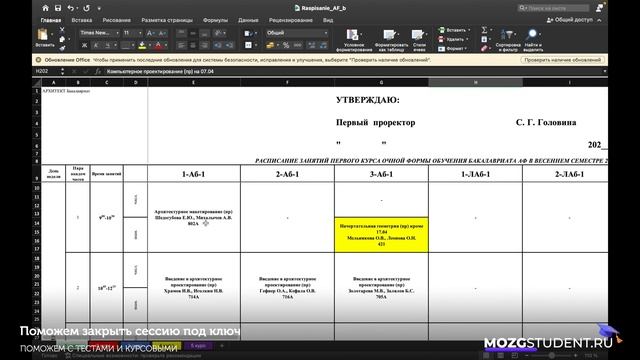This screenshot has height=360, width=640.
Task: Click the search sheet field
Action: pos(554,8)
